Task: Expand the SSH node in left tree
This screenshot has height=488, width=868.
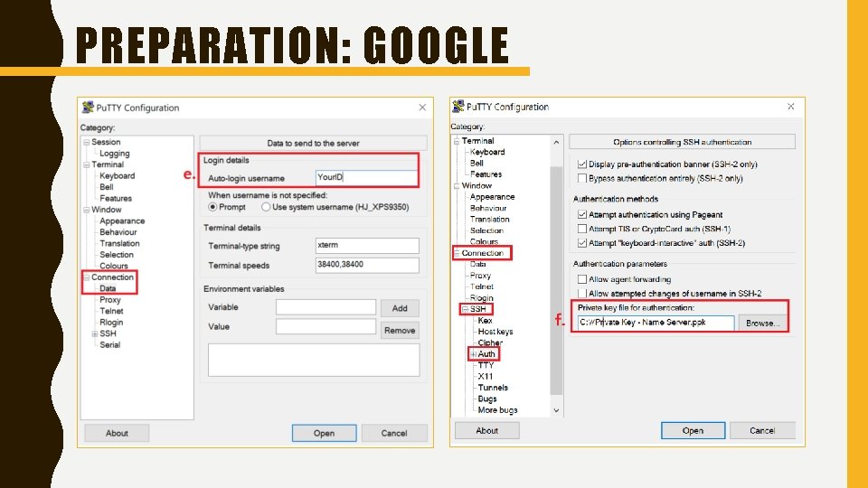Action: pos(95,333)
